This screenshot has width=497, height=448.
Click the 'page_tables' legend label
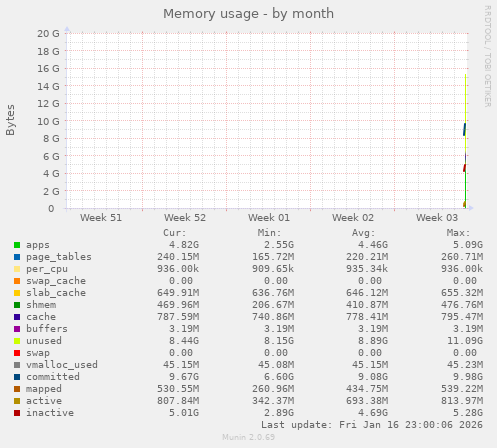[59, 257]
